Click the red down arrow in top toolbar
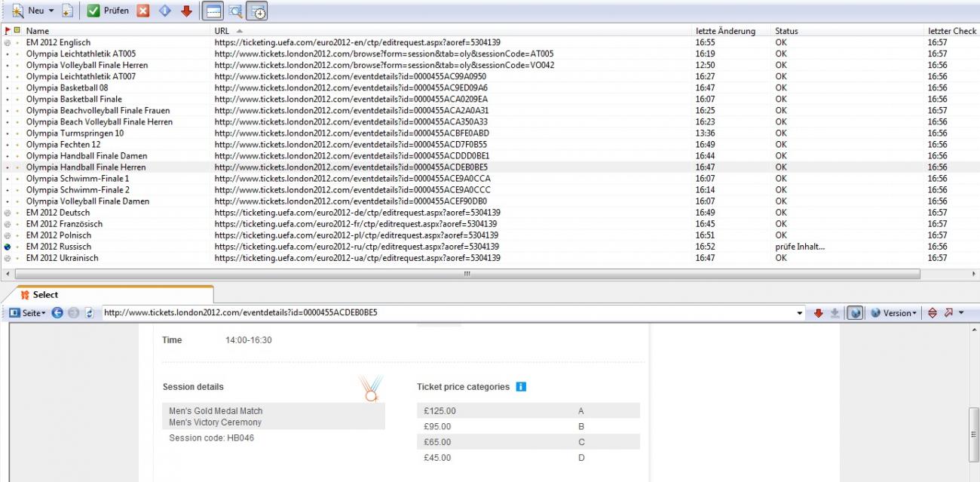The width and height of the screenshot is (980, 482). [x=186, y=11]
